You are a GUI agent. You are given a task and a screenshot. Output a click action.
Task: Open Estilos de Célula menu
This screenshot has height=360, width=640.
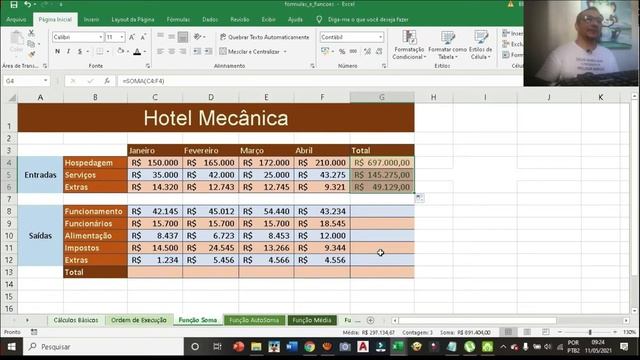click(x=480, y=45)
